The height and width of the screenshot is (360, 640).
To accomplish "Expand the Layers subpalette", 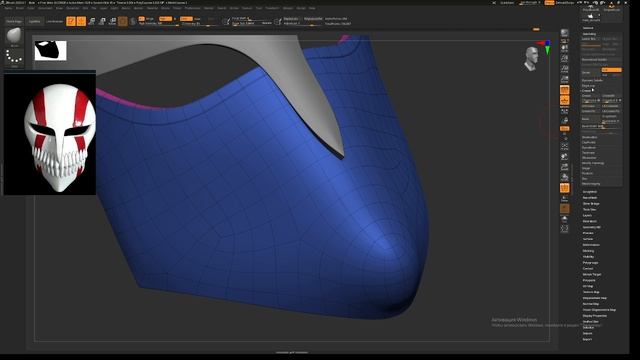I will pyautogui.click(x=587, y=215).
